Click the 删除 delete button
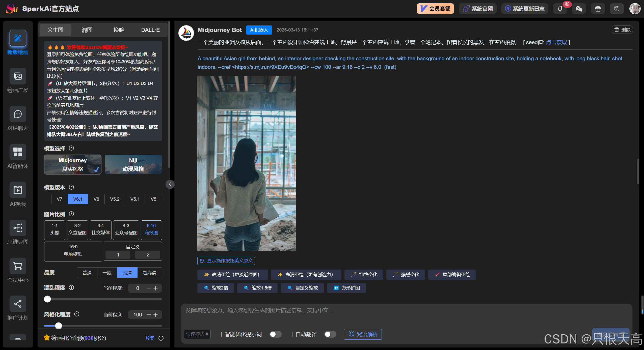 (x=622, y=30)
